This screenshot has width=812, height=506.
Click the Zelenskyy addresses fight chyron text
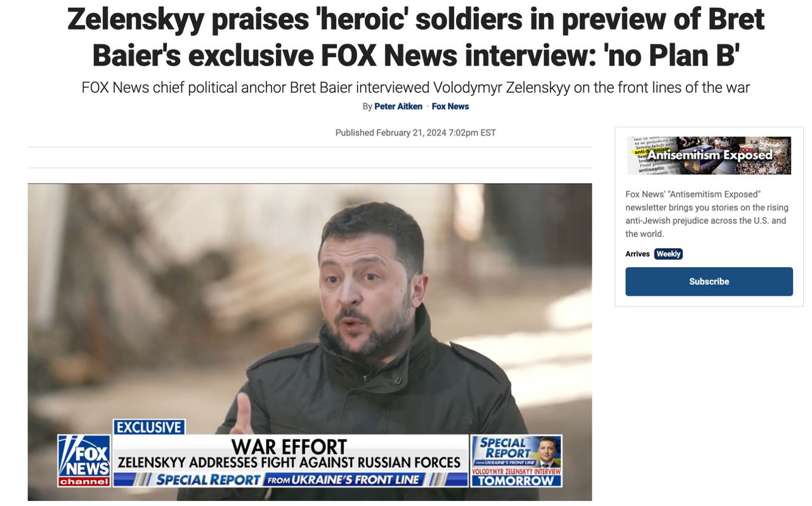coord(289,462)
